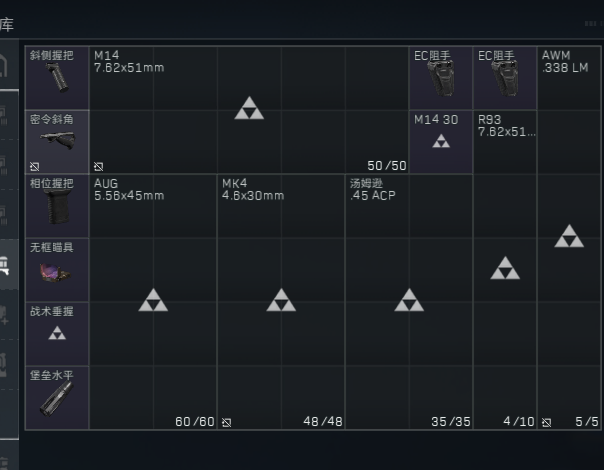Click the 4/10 count on R93 ammo
Image resolution: width=604 pixels, height=470 pixels.
(x=519, y=422)
